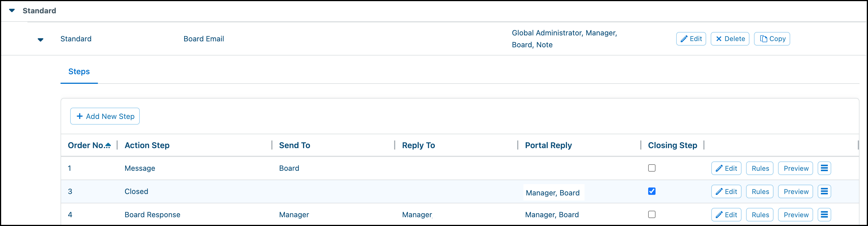The height and width of the screenshot is (226, 868).
Task: Collapse the top-level Standard group
Action: tap(12, 11)
